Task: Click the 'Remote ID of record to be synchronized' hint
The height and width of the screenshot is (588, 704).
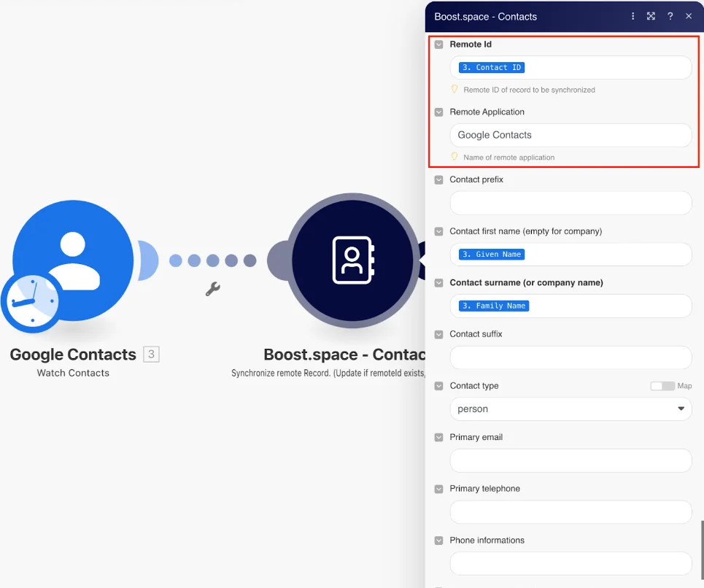Action: point(530,90)
